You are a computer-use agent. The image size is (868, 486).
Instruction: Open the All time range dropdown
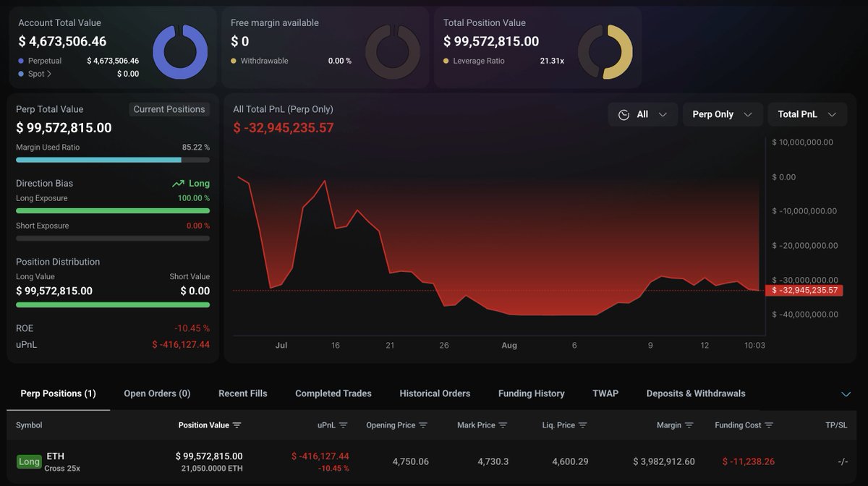[x=643, y=114]
